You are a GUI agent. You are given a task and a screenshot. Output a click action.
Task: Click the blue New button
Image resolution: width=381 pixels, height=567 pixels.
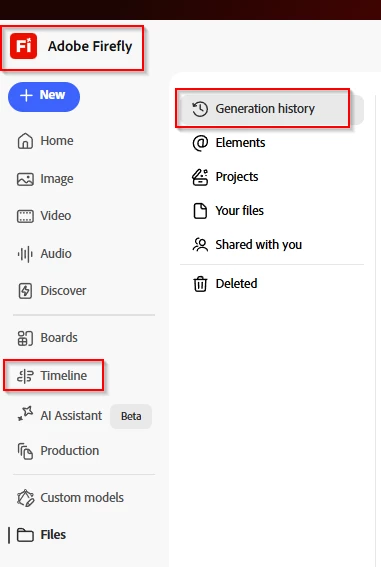click(44, 97)
